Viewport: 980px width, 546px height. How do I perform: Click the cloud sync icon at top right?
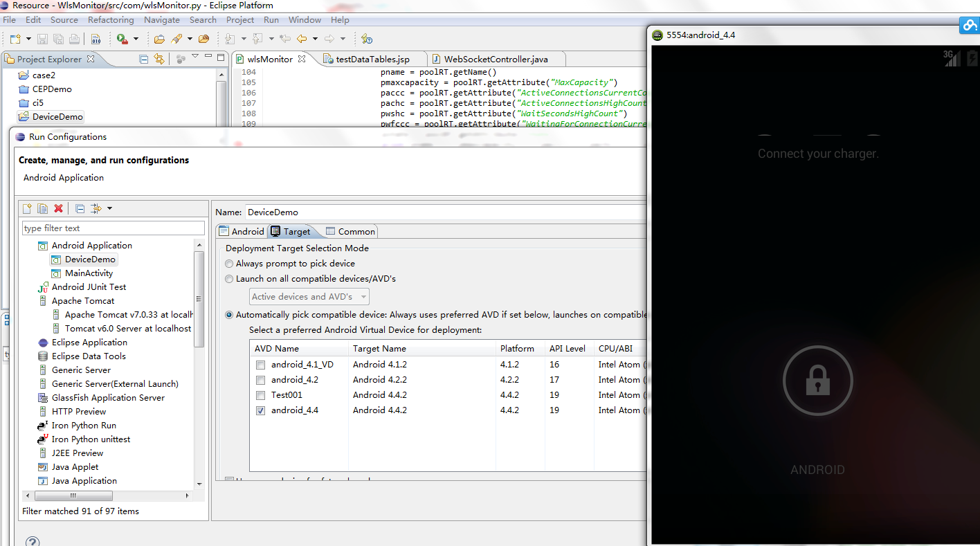[970, 26]
